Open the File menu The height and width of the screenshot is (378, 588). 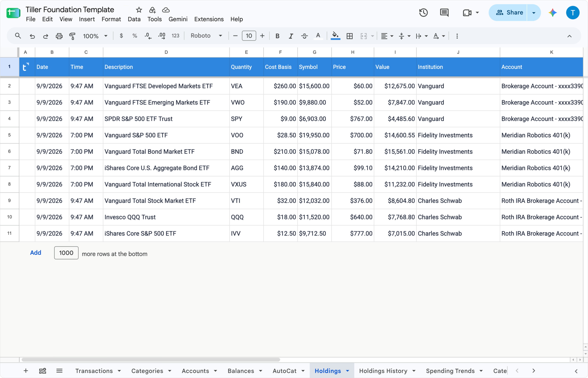pyautogui.click(x=31, y=19)
